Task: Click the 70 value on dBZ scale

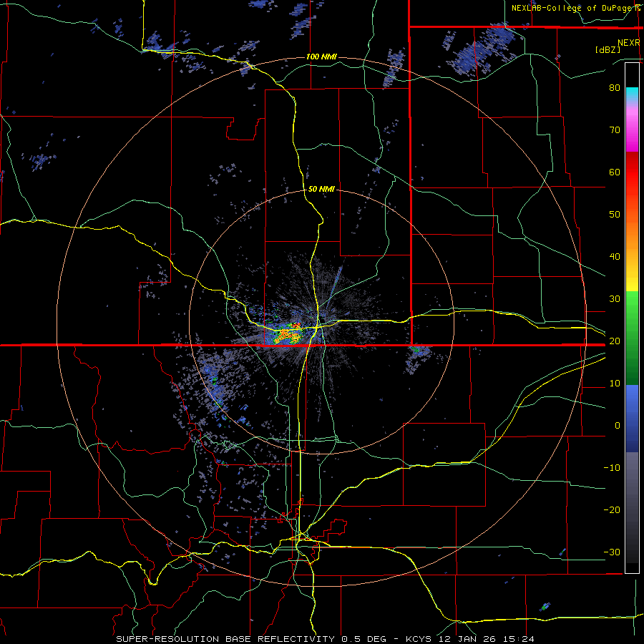Action: [x=615, y=130]
